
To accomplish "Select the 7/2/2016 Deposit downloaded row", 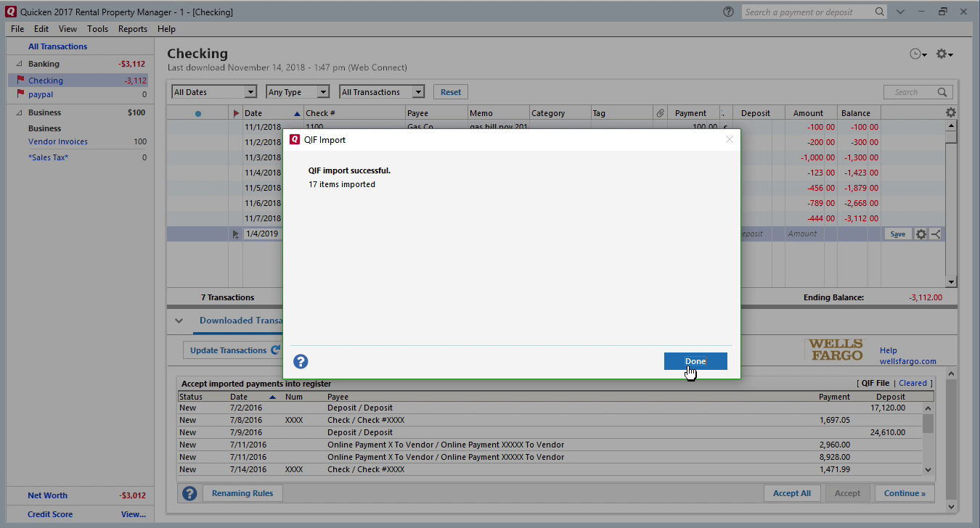I will tap(550, 408).
